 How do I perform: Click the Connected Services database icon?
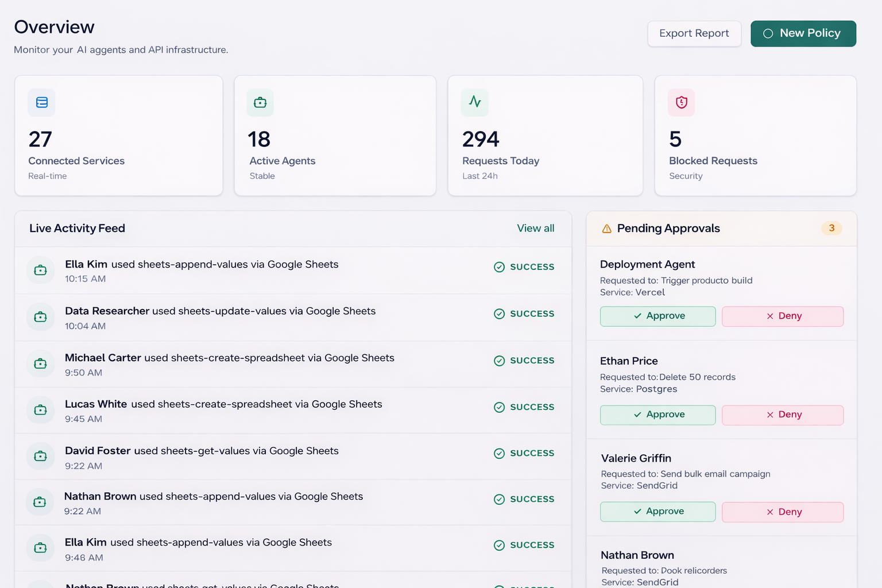click(x=42, y=103)
